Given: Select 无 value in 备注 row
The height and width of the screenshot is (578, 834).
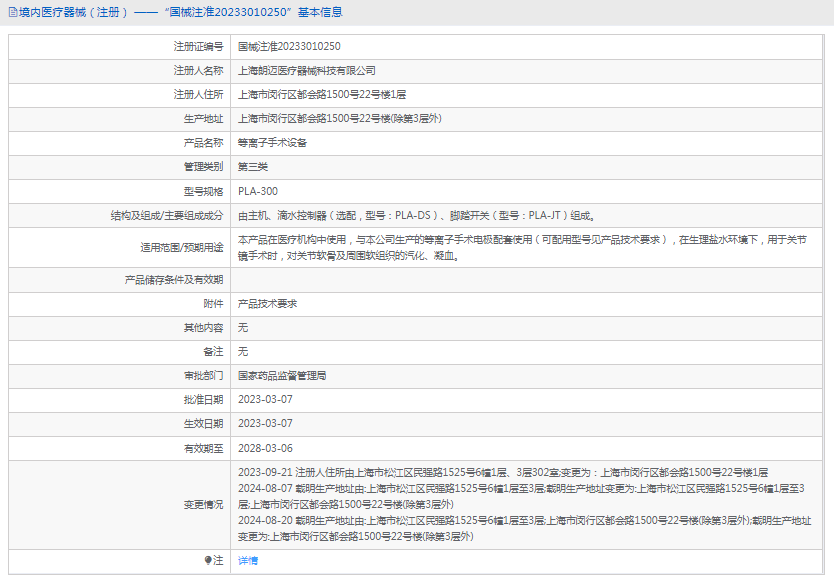Looking at the screenshot, I should (243, 352).
